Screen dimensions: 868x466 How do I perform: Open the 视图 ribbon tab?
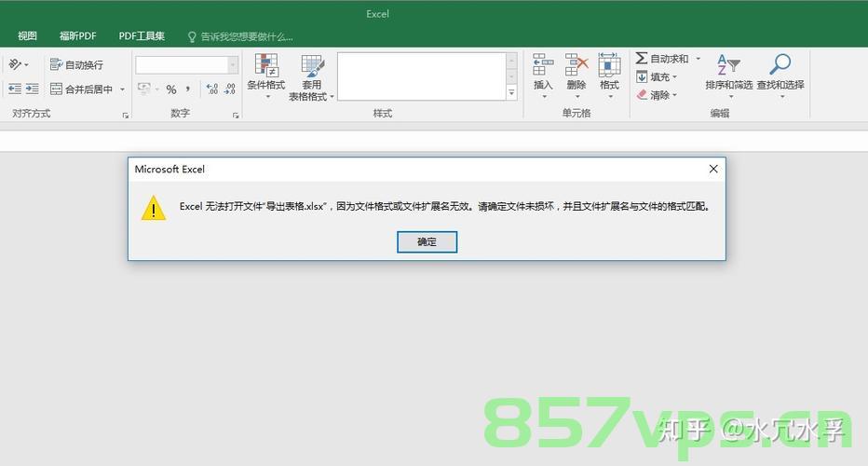(x=27, y=36)
